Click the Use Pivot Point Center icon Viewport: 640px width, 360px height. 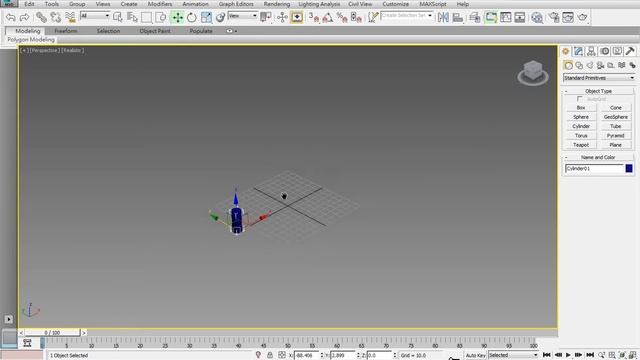coord(266,17)
